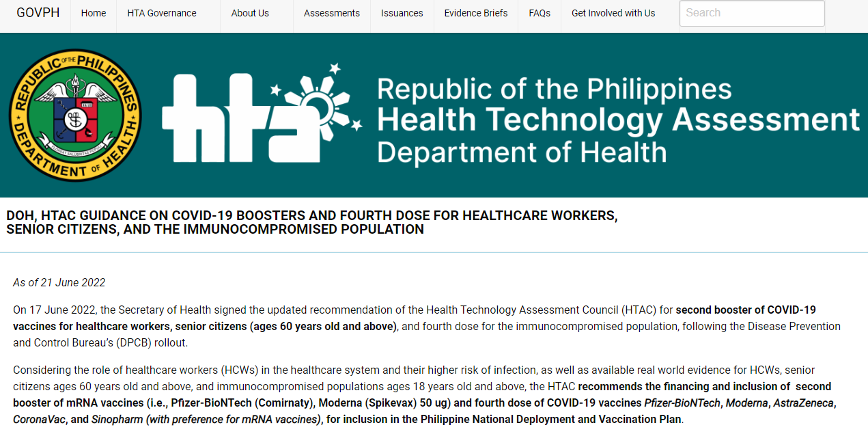Screen dimensions: 868x436
Task: Click paragraph starting 'On 17 June 2022'
Action: pyautogui.click(x=427, y=326)
